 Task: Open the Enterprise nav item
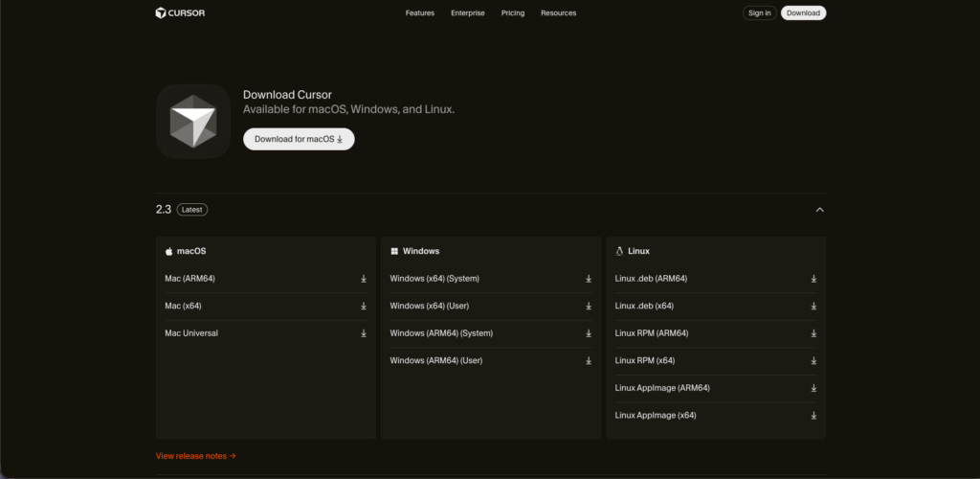(x=468, y=13)
